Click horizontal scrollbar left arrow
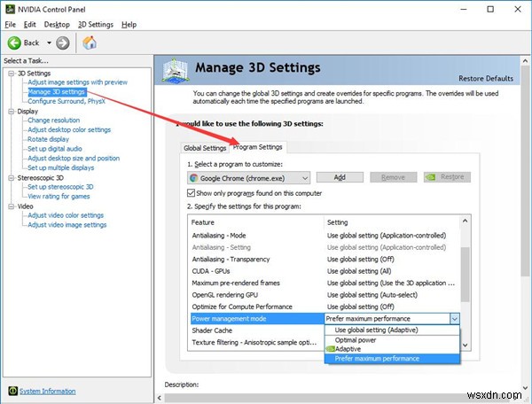 (160, 398)
